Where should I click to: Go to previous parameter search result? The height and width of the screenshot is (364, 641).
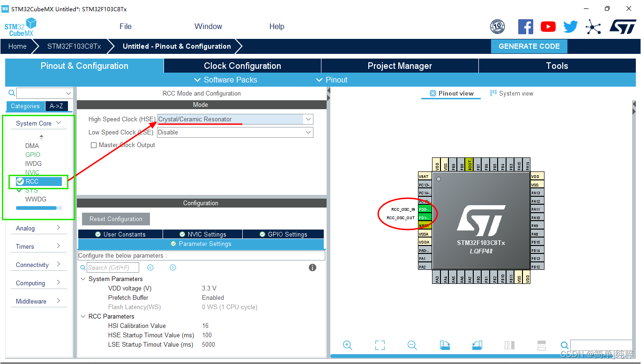tap(150, 267)
